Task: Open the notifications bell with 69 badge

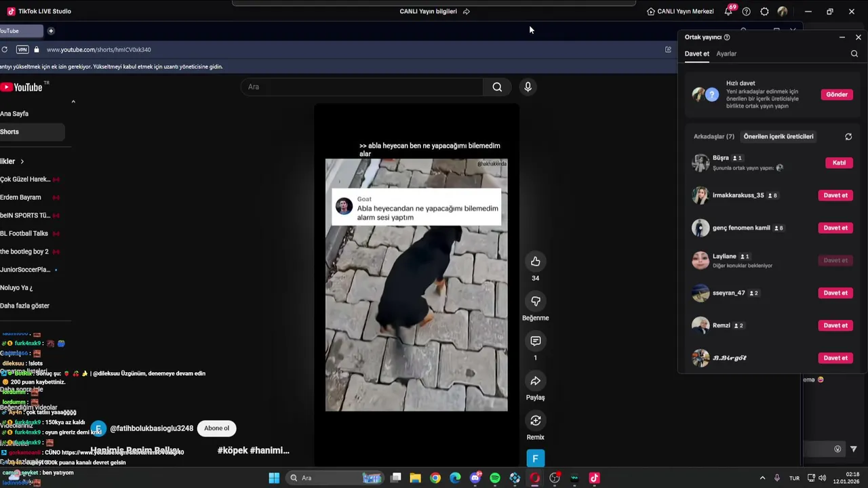Action: click(x=730, y=11)
